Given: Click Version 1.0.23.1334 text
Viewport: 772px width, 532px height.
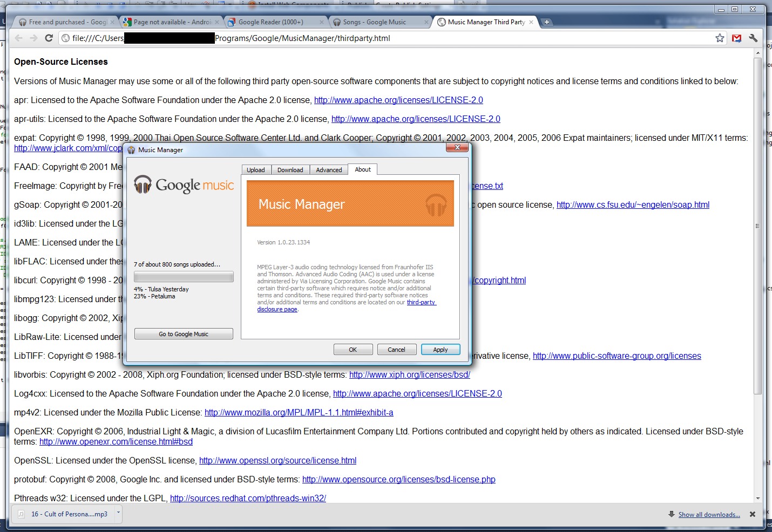Looking at the screenshot, I should 283,243.
